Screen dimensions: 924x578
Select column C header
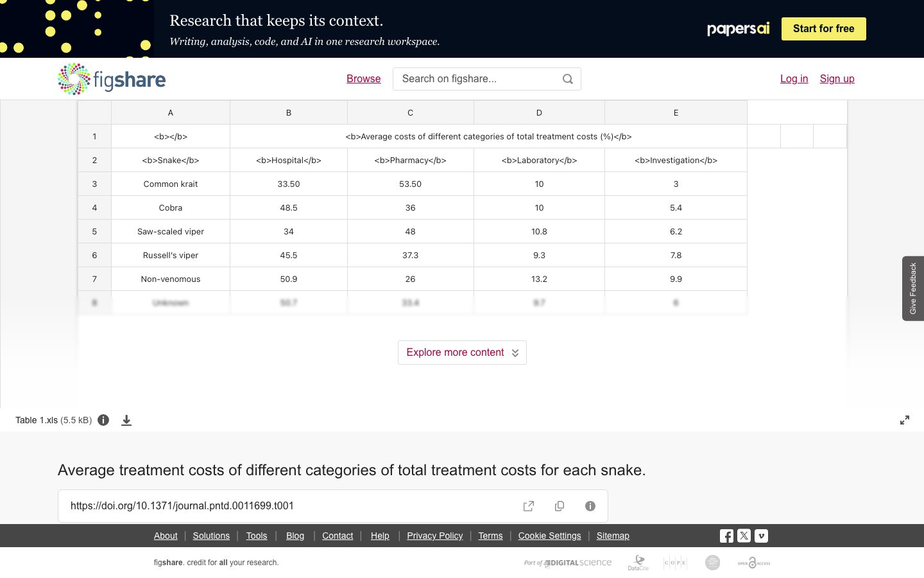pos(411,112)
